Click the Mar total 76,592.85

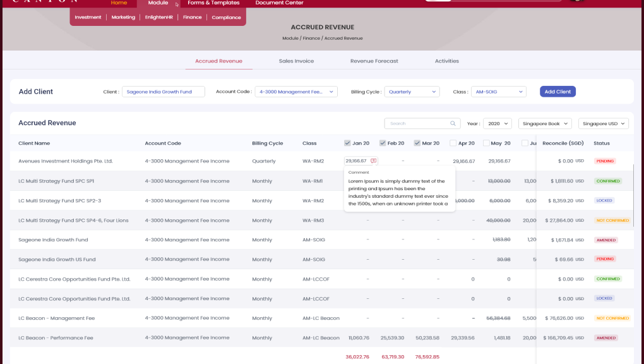(427, 356)
